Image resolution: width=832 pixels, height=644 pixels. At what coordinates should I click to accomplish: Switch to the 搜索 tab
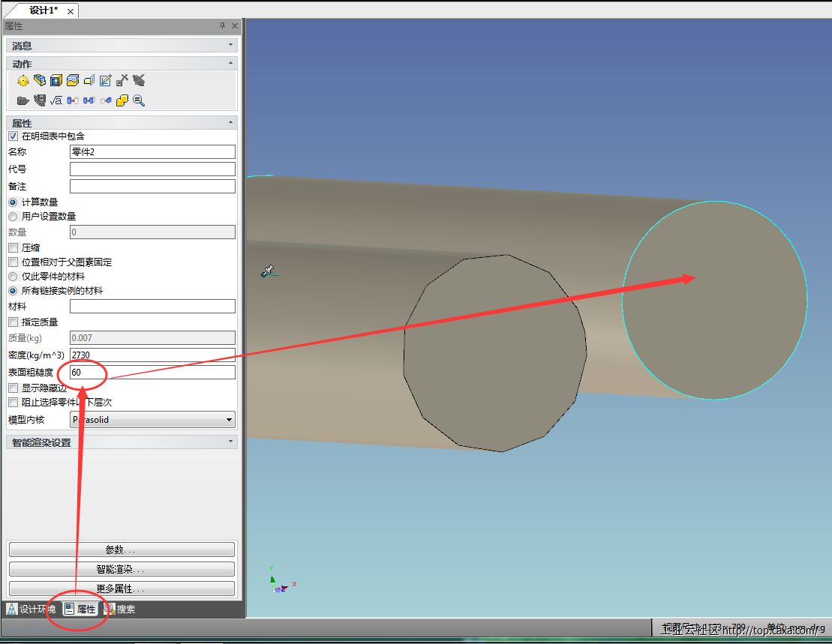click(120, 610)
